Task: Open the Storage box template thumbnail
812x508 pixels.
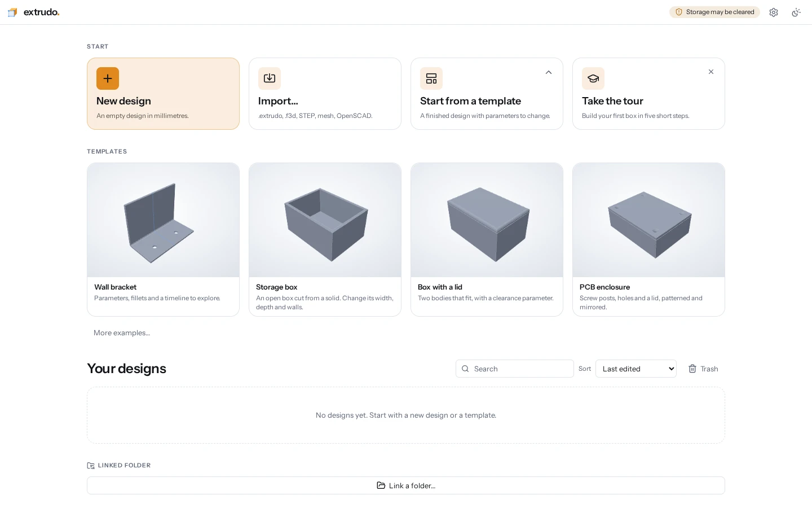Action: click(x=325, y=220)
